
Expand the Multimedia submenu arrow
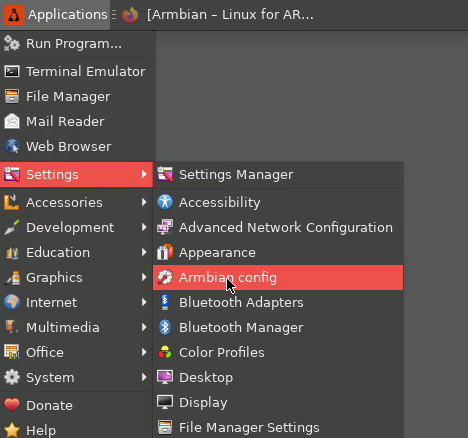click(144, 327)
